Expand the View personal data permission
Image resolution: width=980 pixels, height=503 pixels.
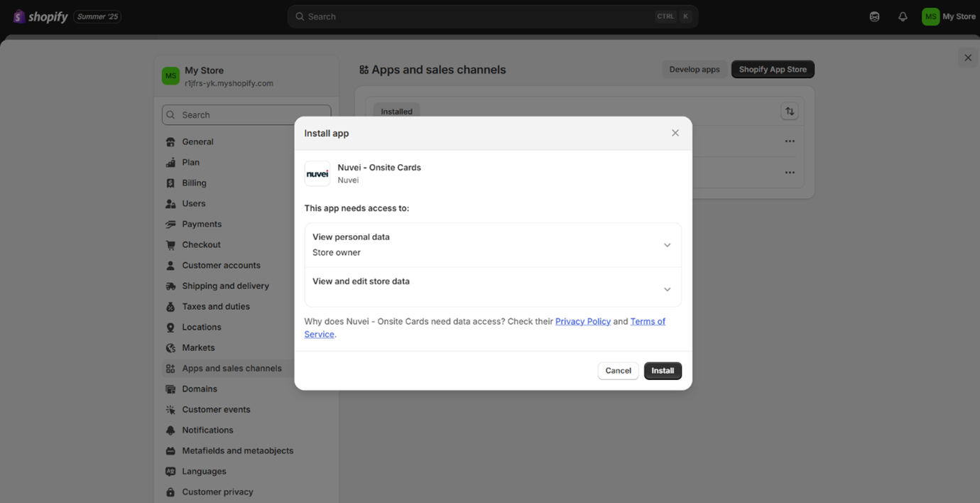coord(493,245)
